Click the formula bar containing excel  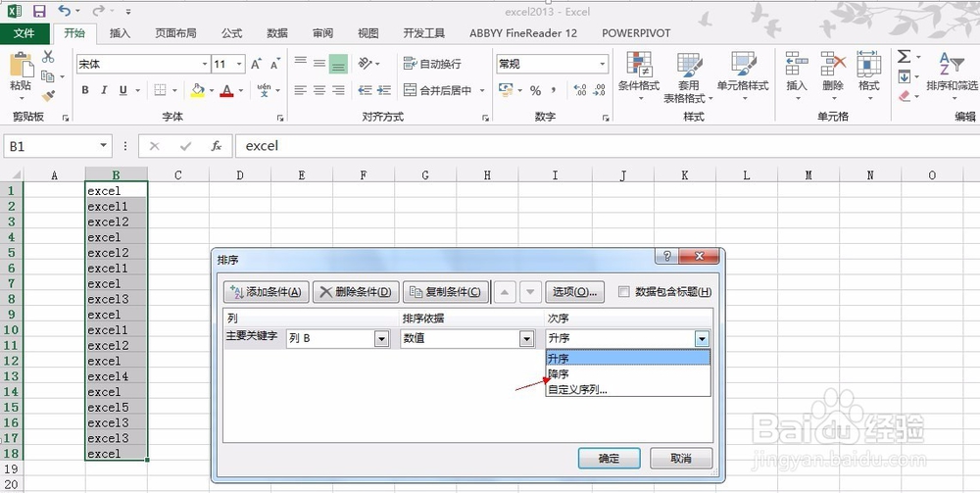click(607, 146)
